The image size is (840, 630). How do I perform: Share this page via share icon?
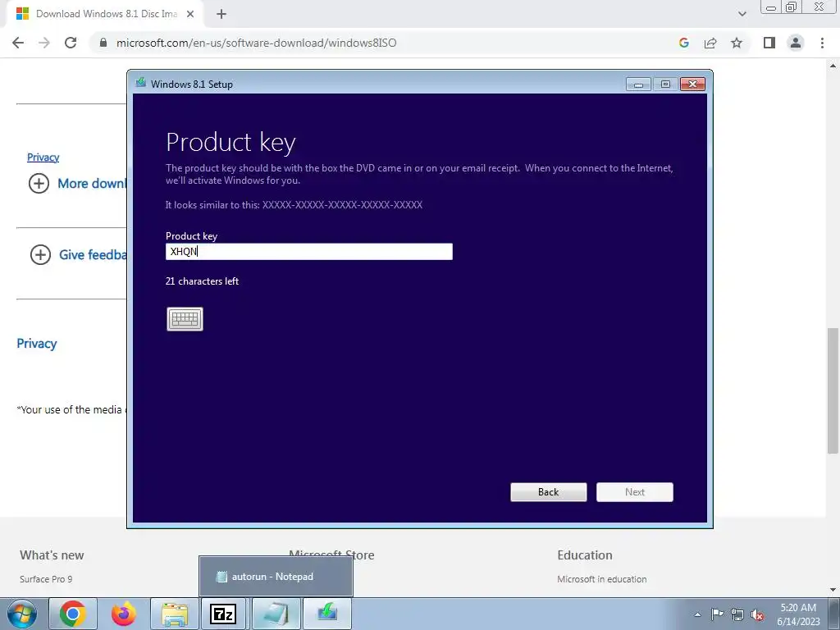pos(710,43)
